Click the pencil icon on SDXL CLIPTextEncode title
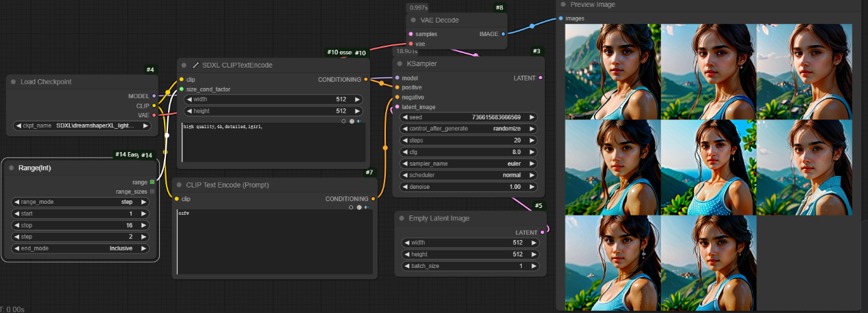Viewport: 868px width, 313px height. pyautogui.click(x=196, y=65)
